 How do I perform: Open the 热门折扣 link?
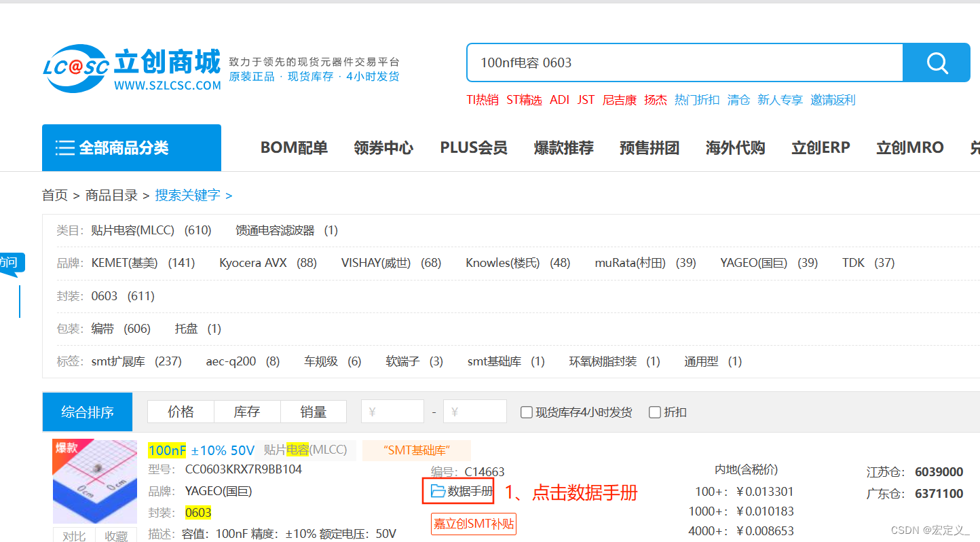697,100
